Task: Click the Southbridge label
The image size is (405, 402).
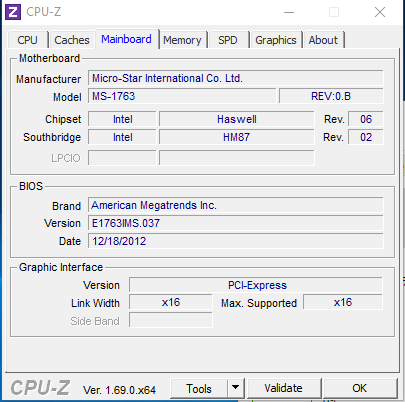Action: click(52, 137)
